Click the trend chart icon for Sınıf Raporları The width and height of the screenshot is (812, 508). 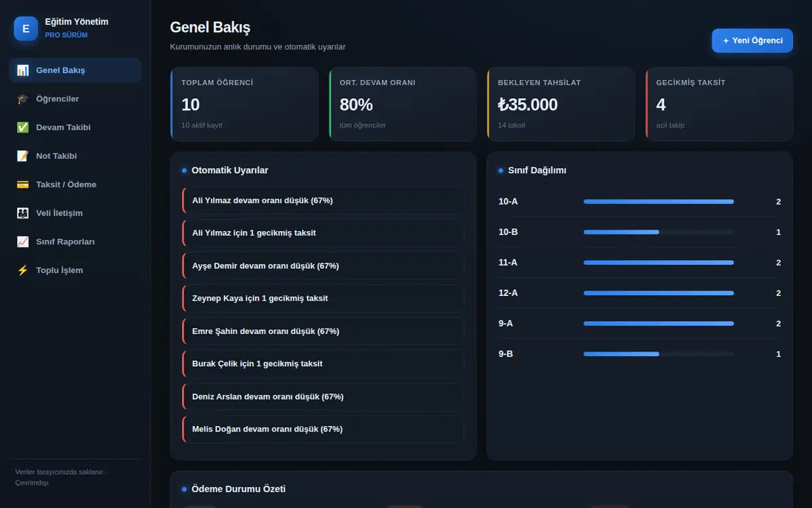[x=23, y=241]
